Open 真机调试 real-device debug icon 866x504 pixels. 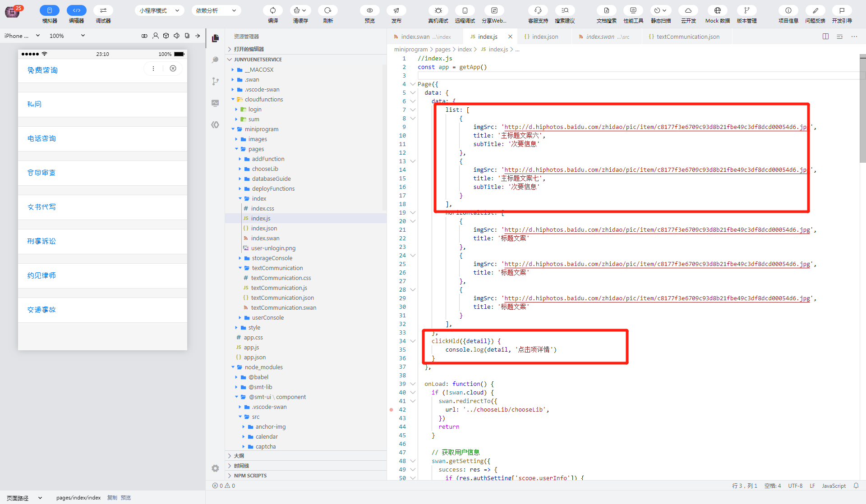(x=438, y=10)
